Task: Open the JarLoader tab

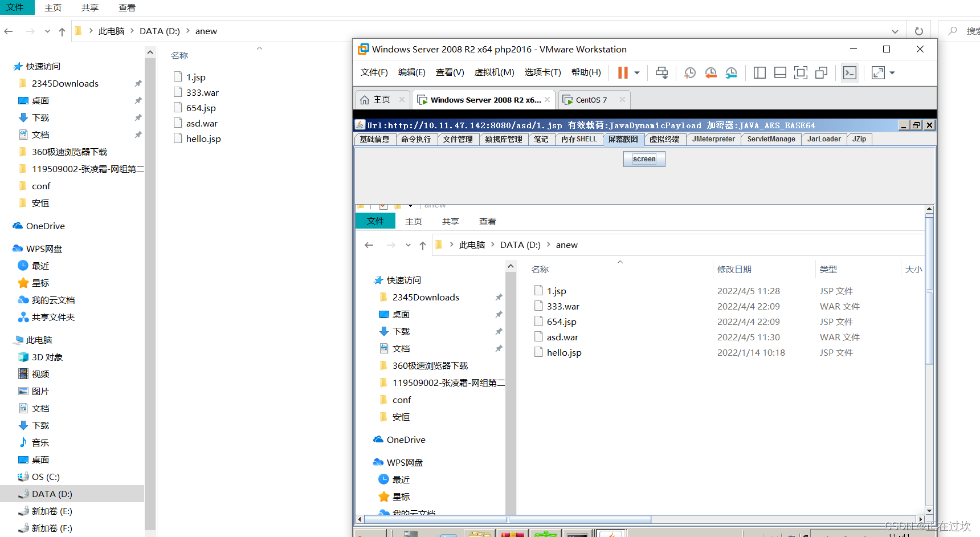Action: (824, 139)
